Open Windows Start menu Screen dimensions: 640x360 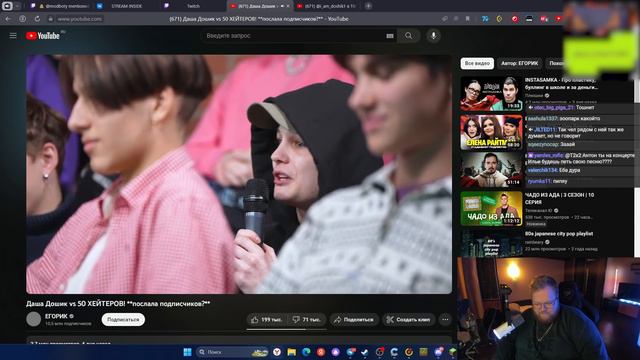pyautogui.click(x=187, y=352)
